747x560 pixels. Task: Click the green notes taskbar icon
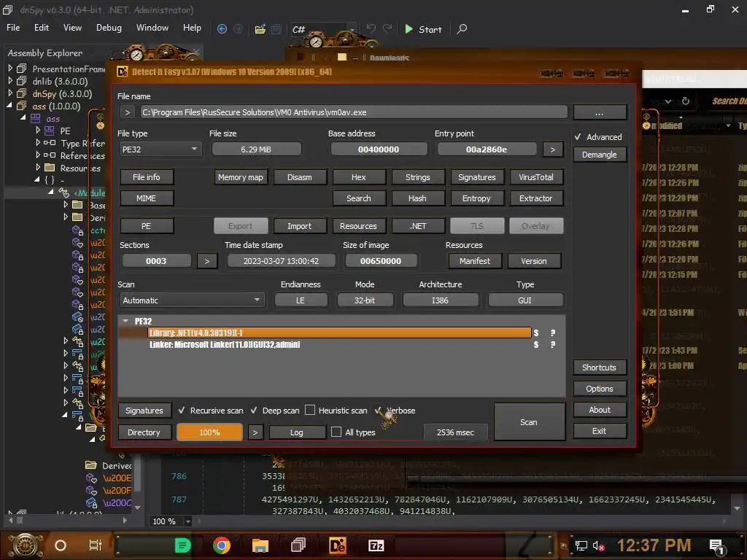point(183,545)
